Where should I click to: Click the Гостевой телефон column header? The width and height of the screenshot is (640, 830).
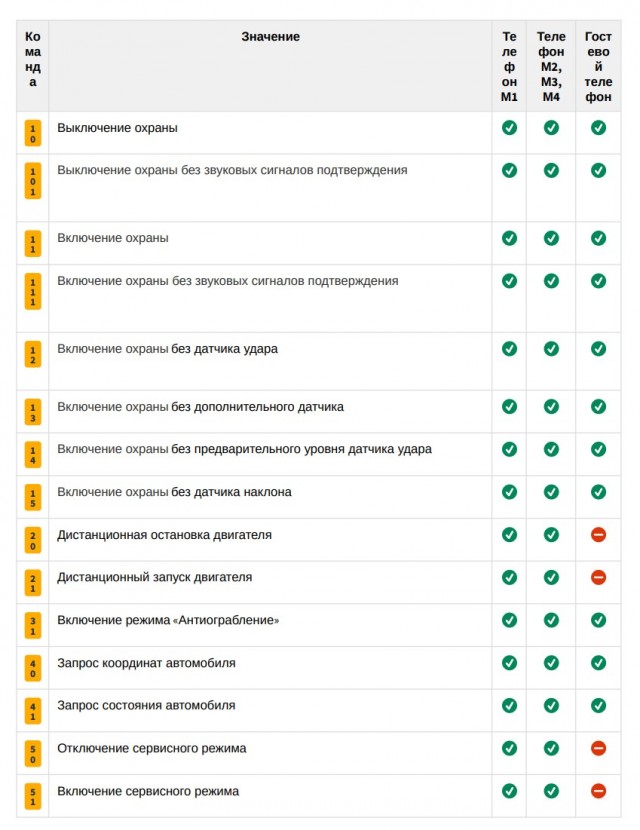(x=598, y=67)
